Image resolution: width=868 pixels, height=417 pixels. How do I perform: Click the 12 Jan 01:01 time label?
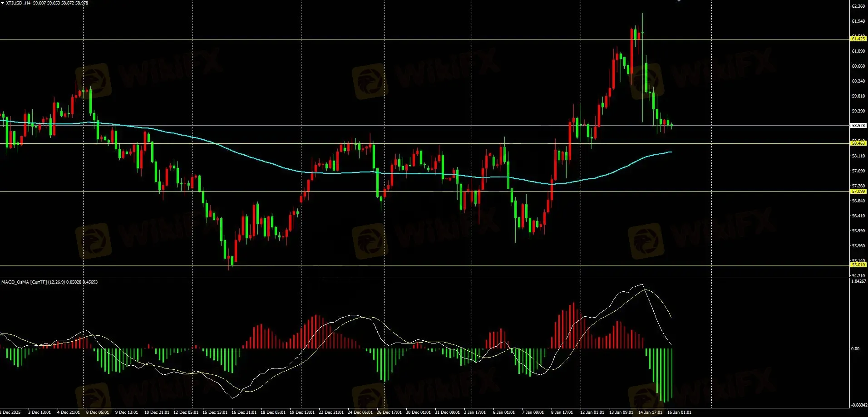click(592, 412)
